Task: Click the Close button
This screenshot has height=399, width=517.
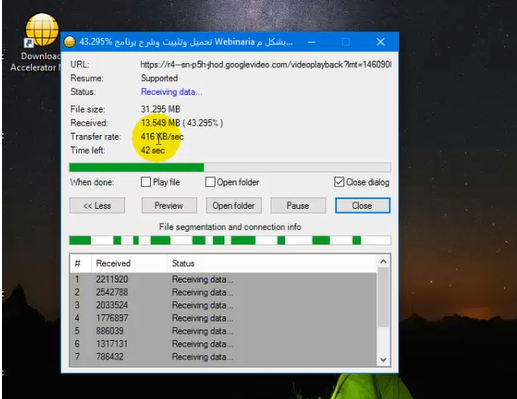Action: pos(362,206)
